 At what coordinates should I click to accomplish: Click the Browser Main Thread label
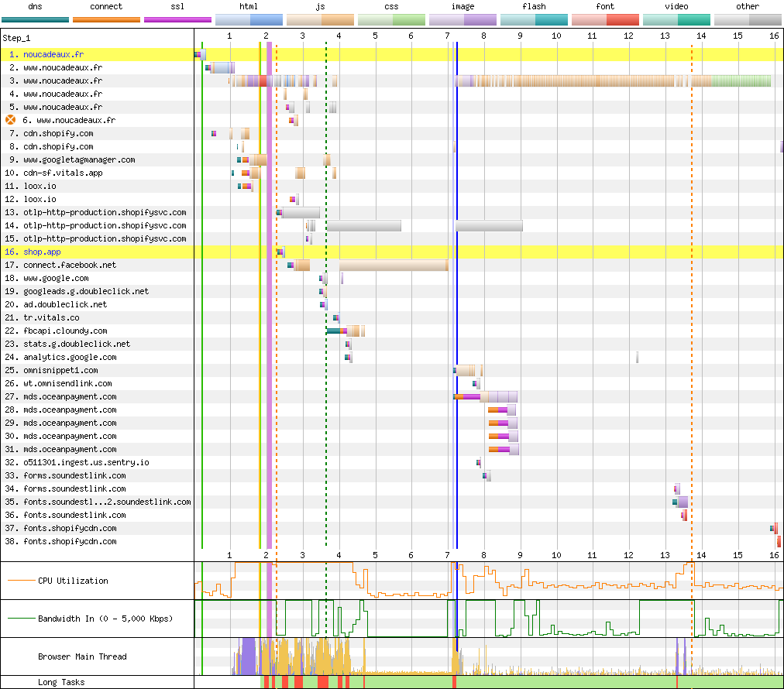tap(82, 656)
